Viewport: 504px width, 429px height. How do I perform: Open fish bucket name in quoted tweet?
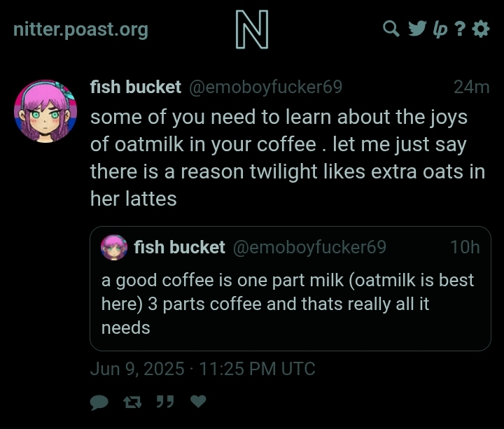tap(179, 247)
